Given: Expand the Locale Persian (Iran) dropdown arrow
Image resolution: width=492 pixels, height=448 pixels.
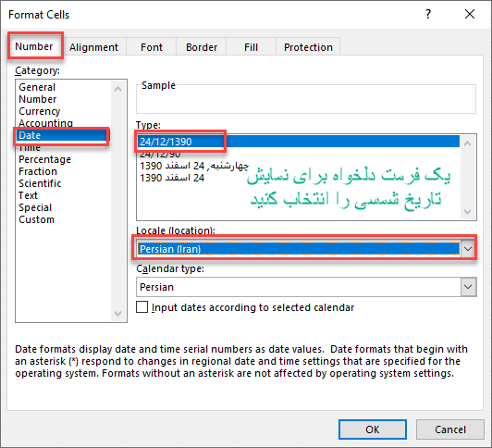Looking at the screenshot, I should [x=468, y=249].
